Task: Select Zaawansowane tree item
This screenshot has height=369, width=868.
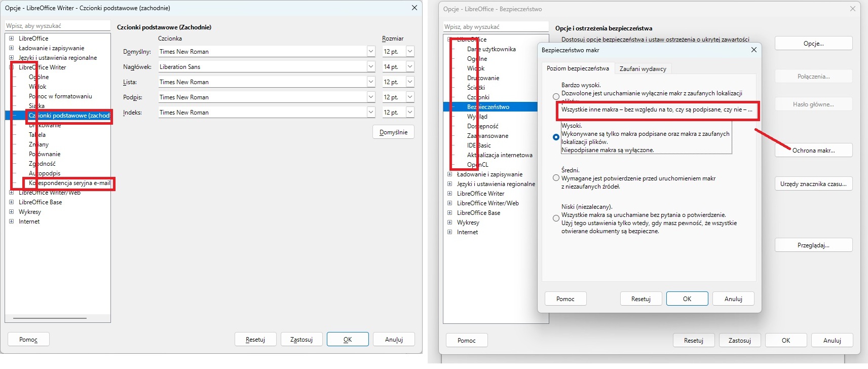Action: tap(487, 136)
